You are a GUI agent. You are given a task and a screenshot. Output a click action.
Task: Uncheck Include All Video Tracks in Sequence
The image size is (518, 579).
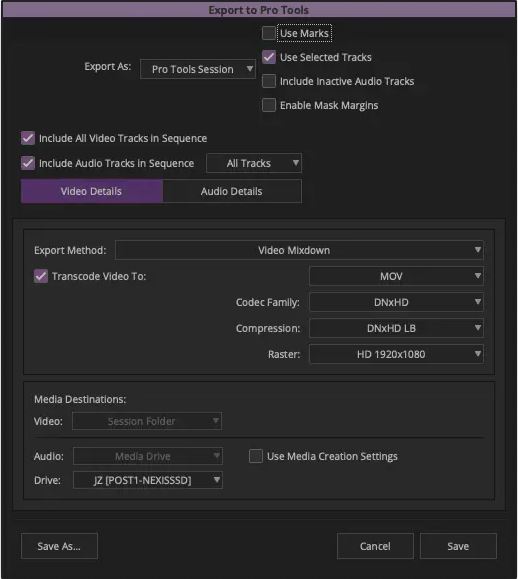pyautogui.click(x=28, y=138)
